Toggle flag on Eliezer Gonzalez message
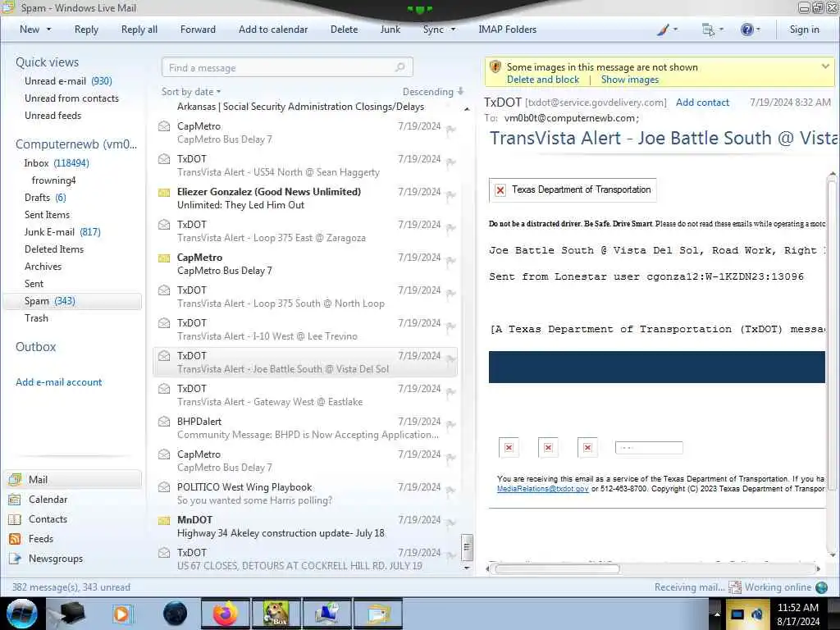 [451, 195]
